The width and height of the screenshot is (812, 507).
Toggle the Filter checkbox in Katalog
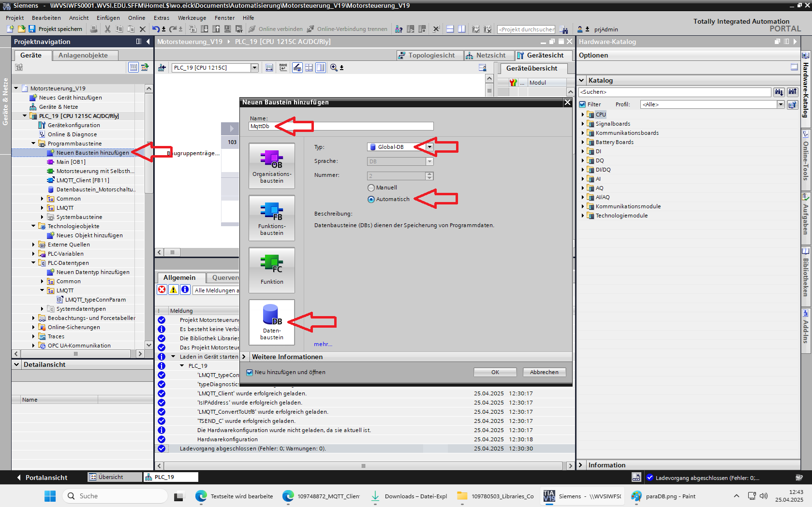582,104
